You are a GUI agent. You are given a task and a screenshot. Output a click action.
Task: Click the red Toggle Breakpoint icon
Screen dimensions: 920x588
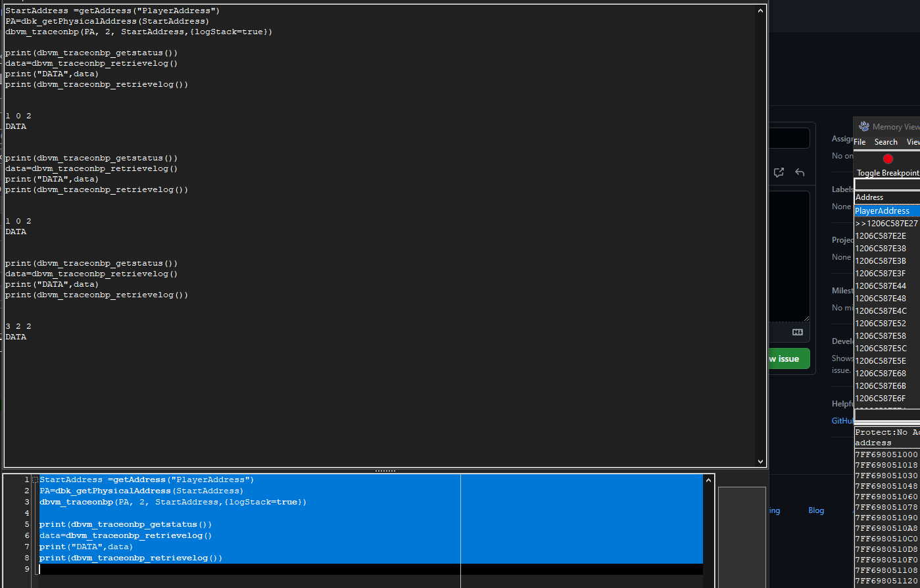[x=888, y=158]
